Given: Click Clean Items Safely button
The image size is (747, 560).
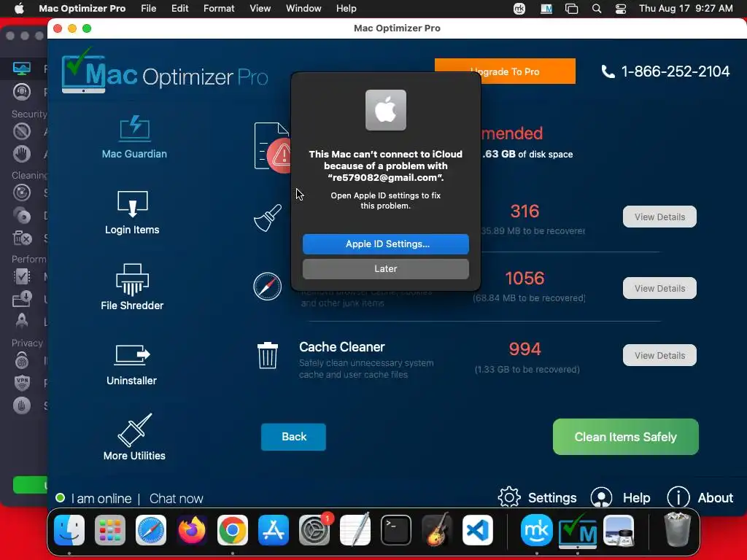Looking at the screenshot, I should (625, 437).
